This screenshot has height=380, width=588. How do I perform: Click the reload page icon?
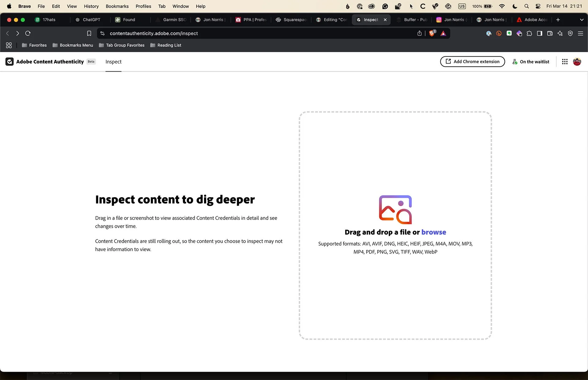(x=28, y=33)
